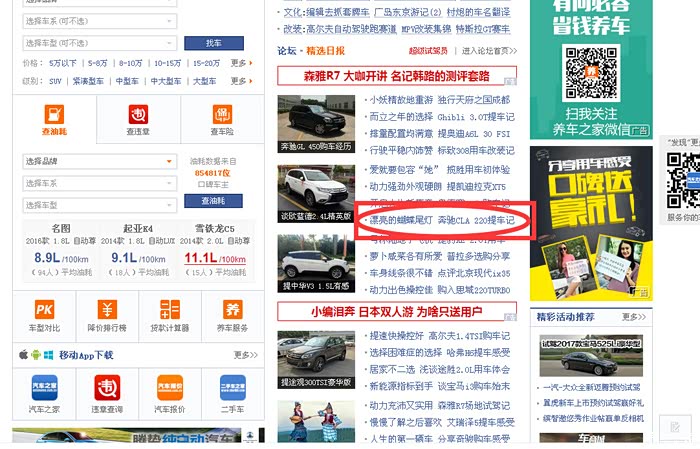Open the 选择车系 dropdown in fuel lookup

[x=100, y=183]
